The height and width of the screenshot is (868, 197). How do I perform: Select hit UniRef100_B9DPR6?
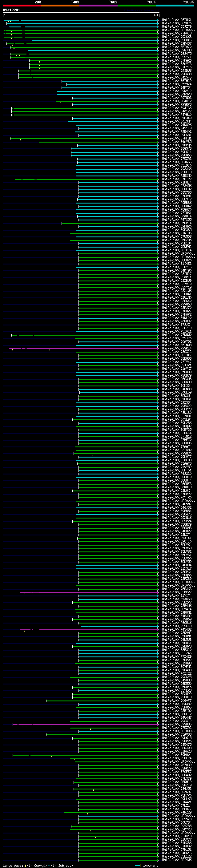pyautogui.click(x=177, y=741)
